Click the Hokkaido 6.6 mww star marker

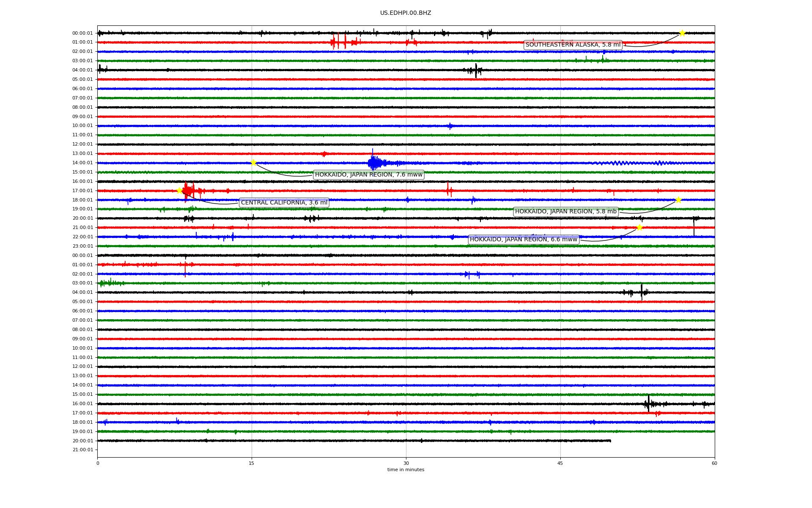tap(639, 227)
